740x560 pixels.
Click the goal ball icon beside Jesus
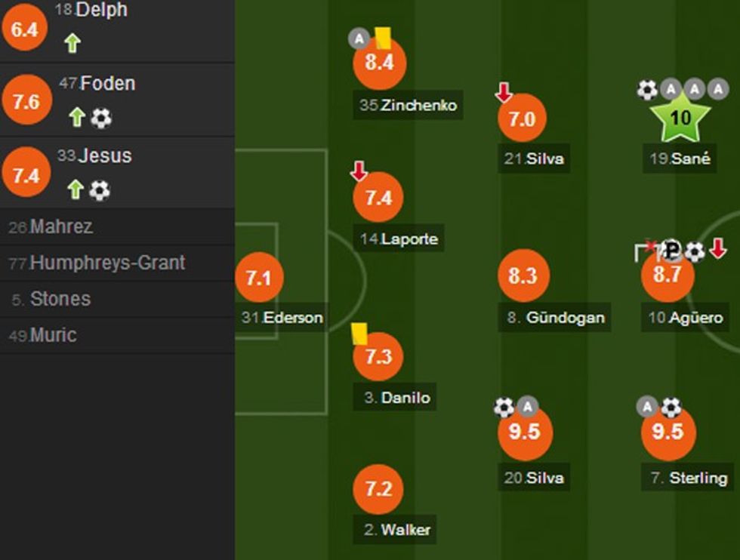coord(100,190)
